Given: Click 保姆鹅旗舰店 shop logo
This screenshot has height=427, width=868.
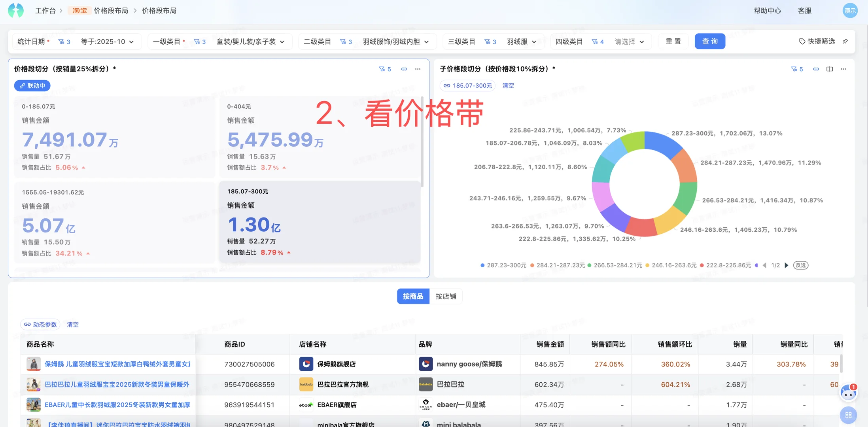Looking at the screenshot, I should coord(306,364).
